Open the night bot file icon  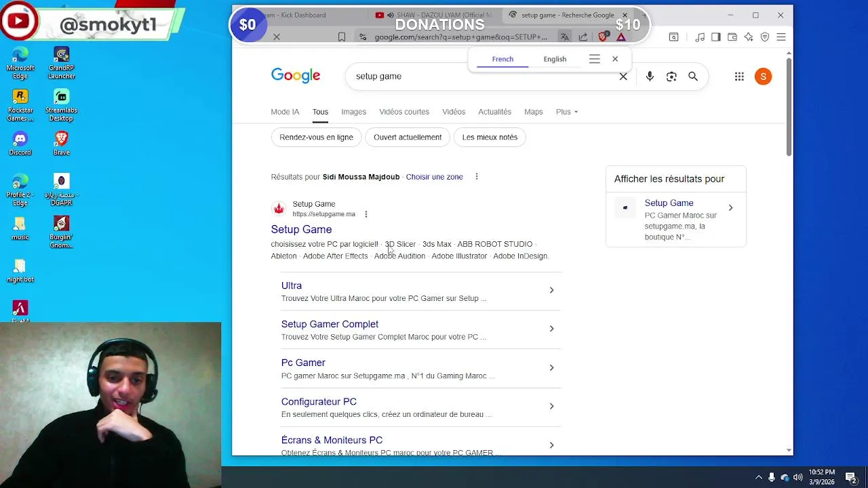(x=20, y=270)
